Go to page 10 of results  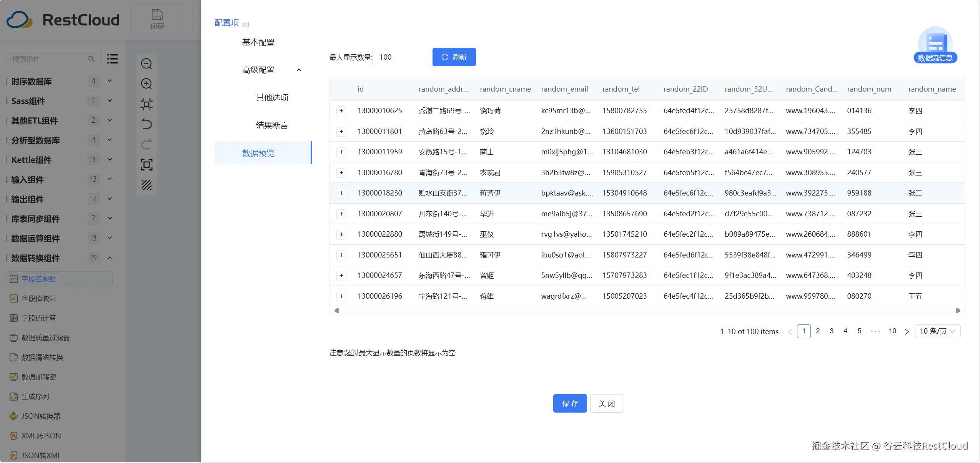pyautogui.click(x=892, y=331)
